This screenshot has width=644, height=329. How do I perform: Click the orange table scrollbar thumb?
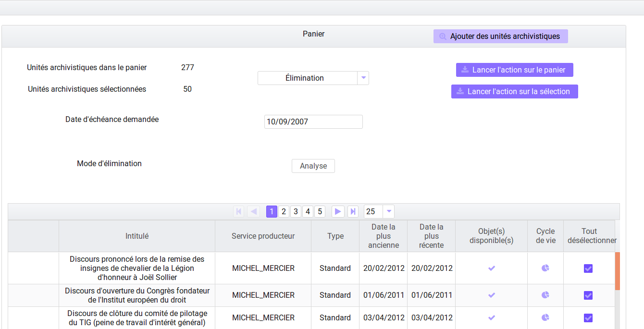coord(618,271)
